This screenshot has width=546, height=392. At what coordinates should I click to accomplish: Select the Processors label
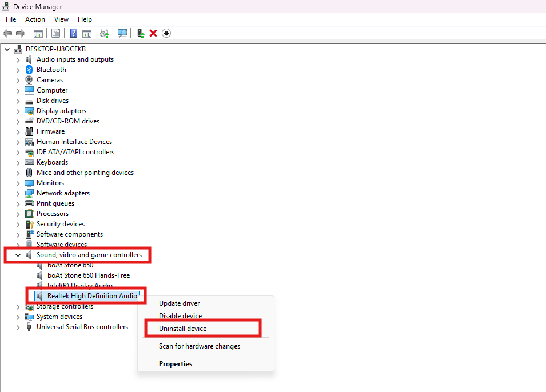pyautogui.click(x=53, y=213)
